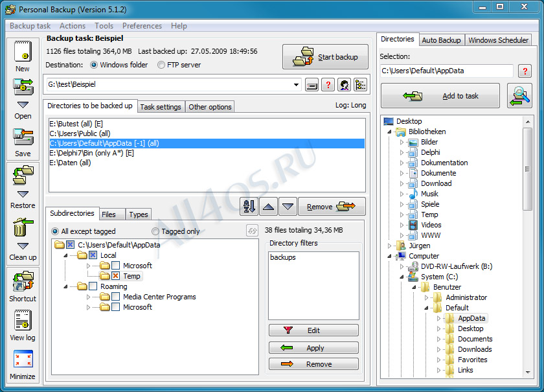Open the dropdown arrow under Open icon
The image size is (544, 392).
point(23,104)
